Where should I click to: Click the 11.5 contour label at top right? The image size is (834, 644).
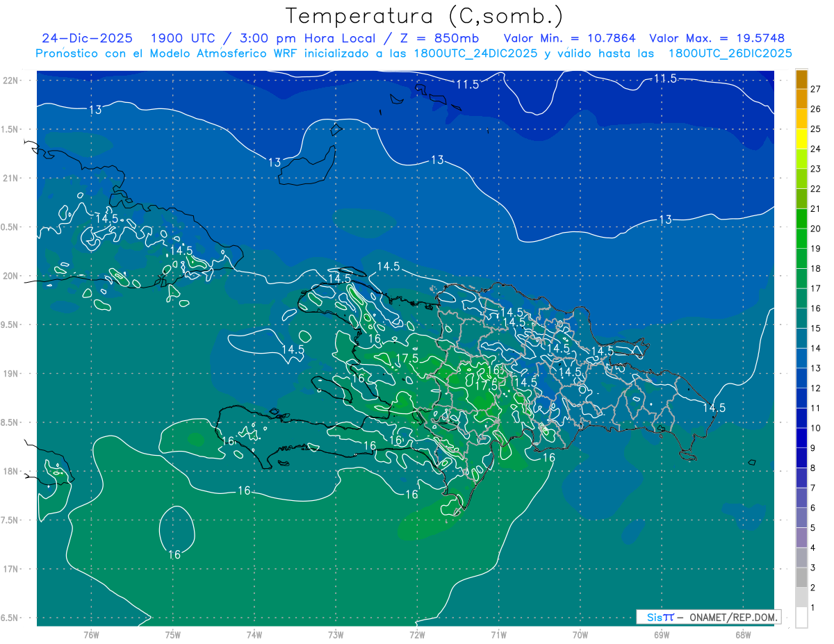pyautogui.click(x=665, y=79)
